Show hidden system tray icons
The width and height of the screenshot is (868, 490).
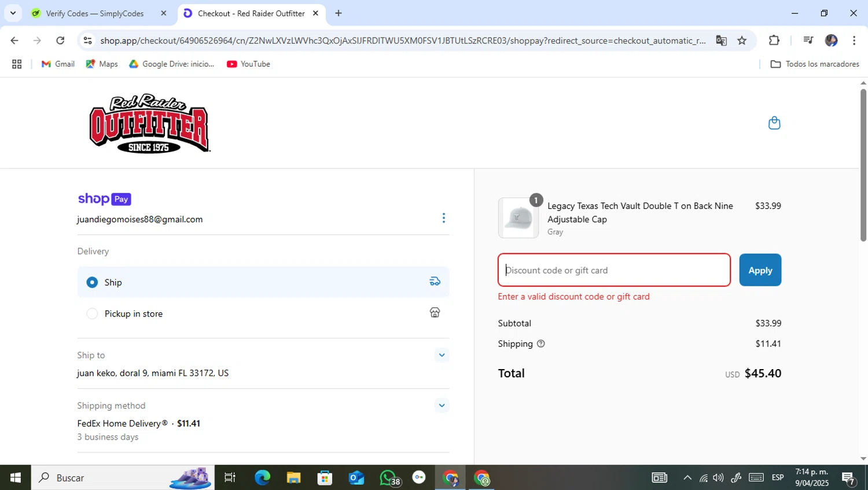click(x=687, y=478)
